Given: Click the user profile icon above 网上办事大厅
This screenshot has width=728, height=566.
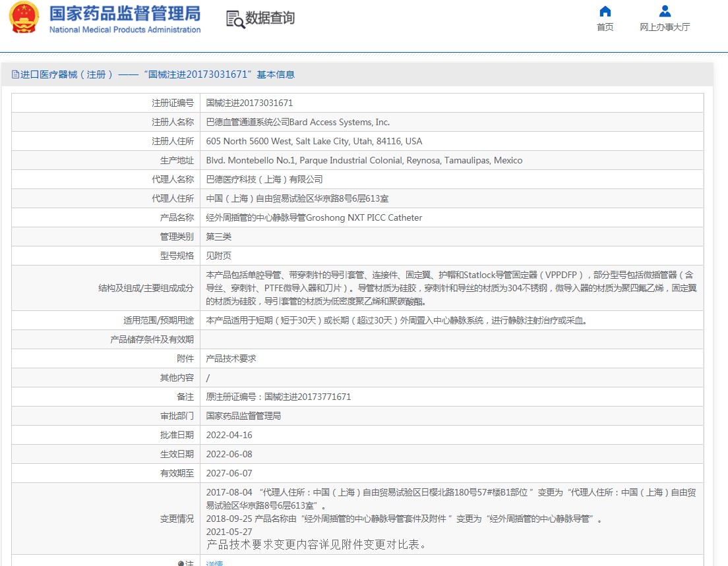Looking at the screenshot, I should tap(665, 11).
